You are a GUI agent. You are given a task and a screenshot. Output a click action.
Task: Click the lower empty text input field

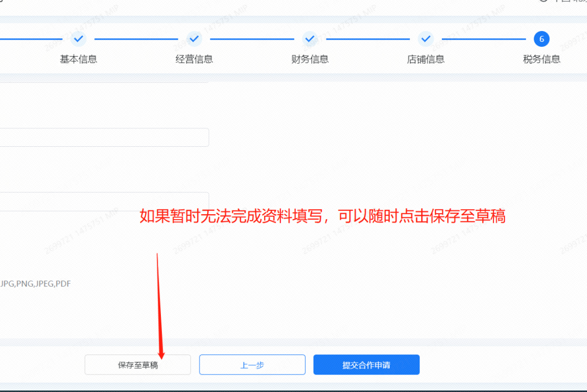(x=103, y=200)
